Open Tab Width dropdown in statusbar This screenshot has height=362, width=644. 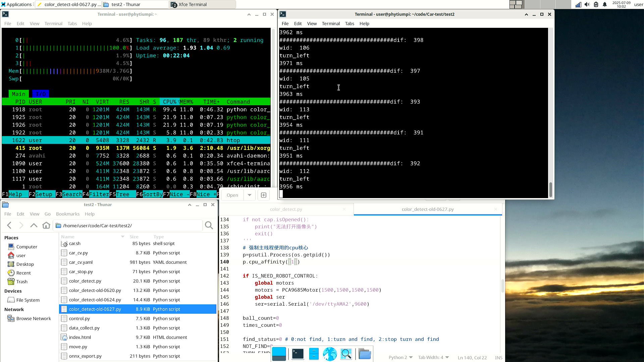click(x=433, y=358)
